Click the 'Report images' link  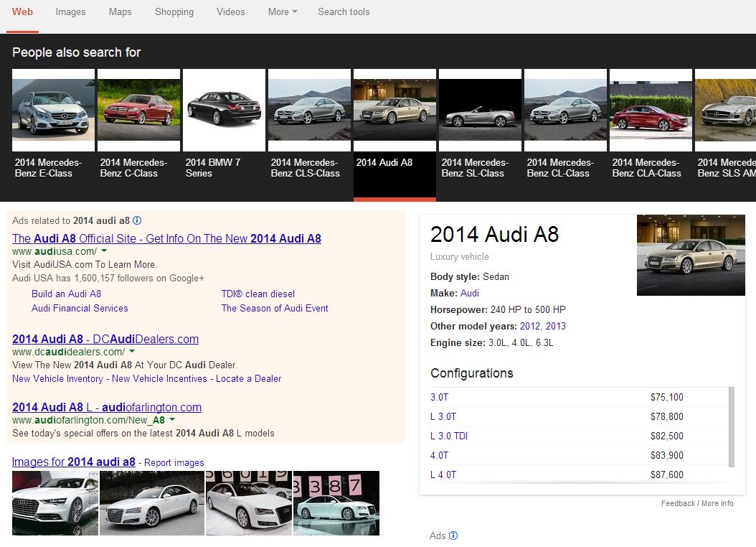point(174,462)
